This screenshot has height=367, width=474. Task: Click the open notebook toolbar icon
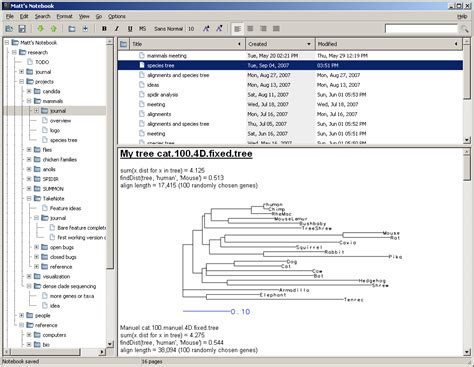click(9, 29)
